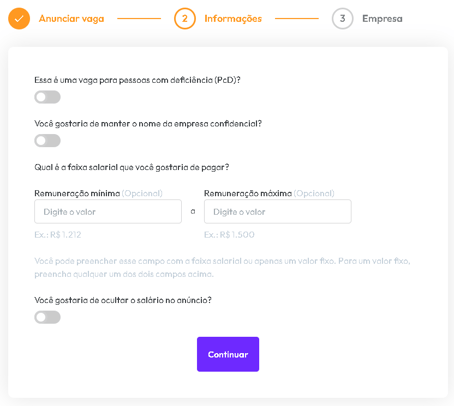The height and width of the screenshot is (406, 454).
Task: Click the confidential company name question
Action: click(148, 124)
